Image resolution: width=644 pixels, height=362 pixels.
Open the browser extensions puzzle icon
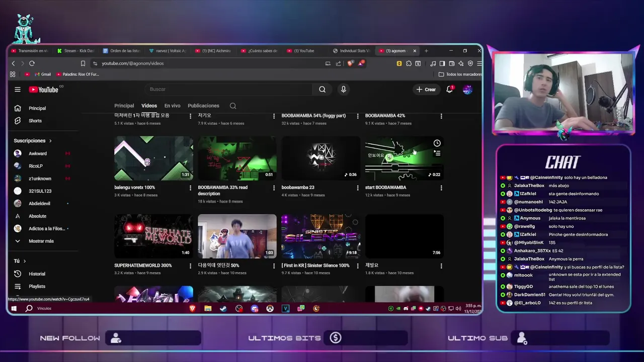click(409, 63)
